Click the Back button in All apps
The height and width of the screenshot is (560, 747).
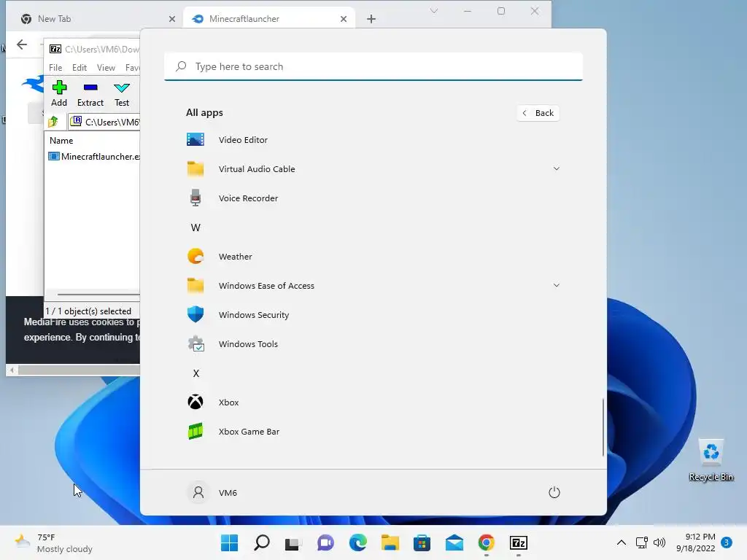(x=538, y=113)
